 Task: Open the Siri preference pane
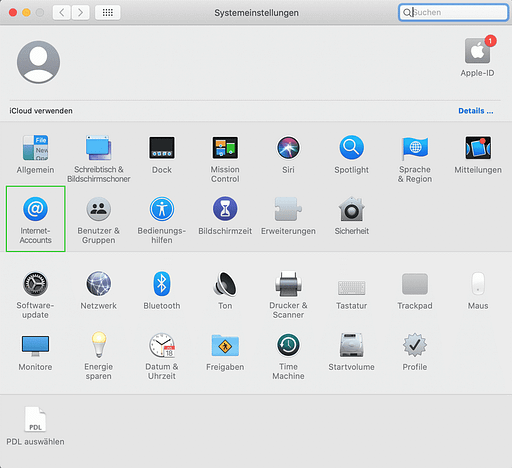(288, 154)
